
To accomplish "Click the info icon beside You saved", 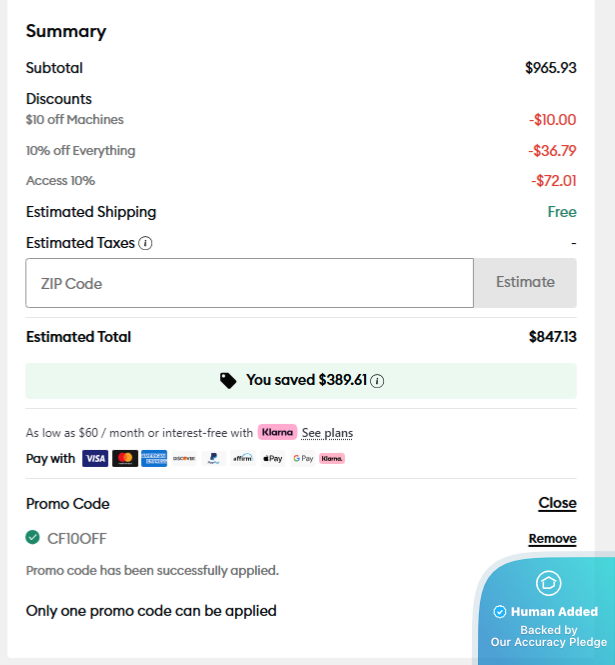I will tap(378, 381).
